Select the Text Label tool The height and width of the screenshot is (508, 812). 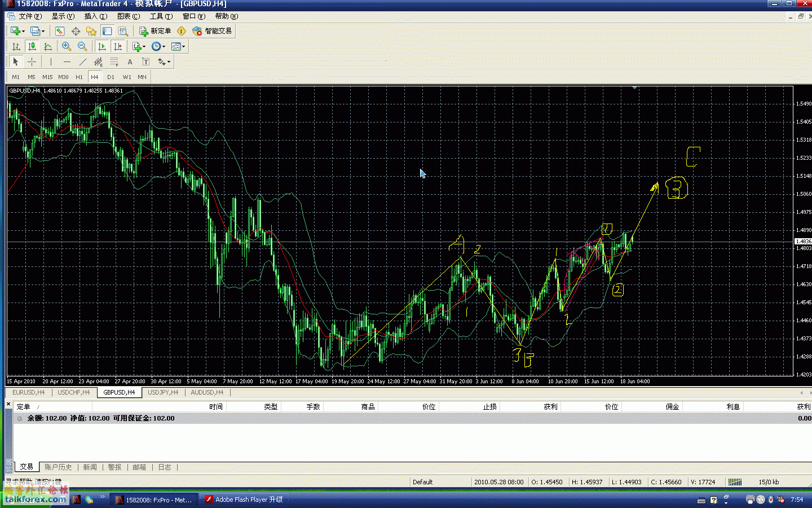pos(145,62)
